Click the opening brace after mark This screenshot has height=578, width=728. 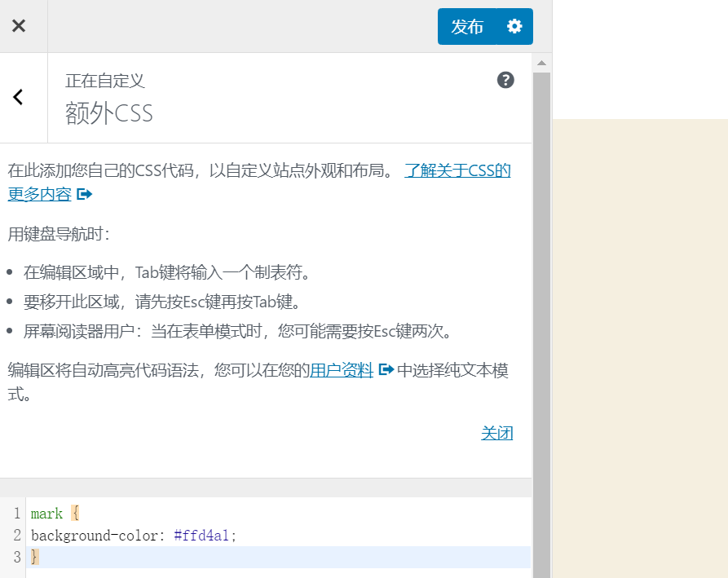click(x=75, y=513)
